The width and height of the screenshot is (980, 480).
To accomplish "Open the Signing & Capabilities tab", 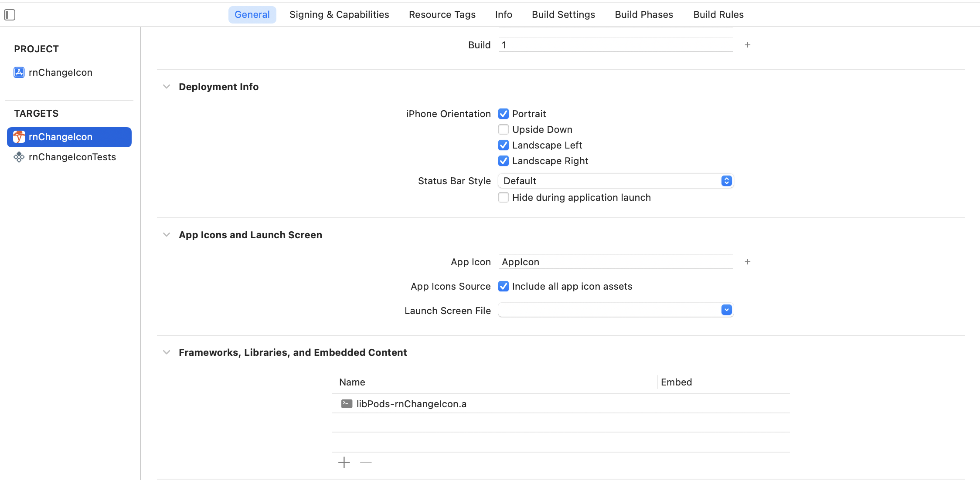I will click(x=339, y=14).
